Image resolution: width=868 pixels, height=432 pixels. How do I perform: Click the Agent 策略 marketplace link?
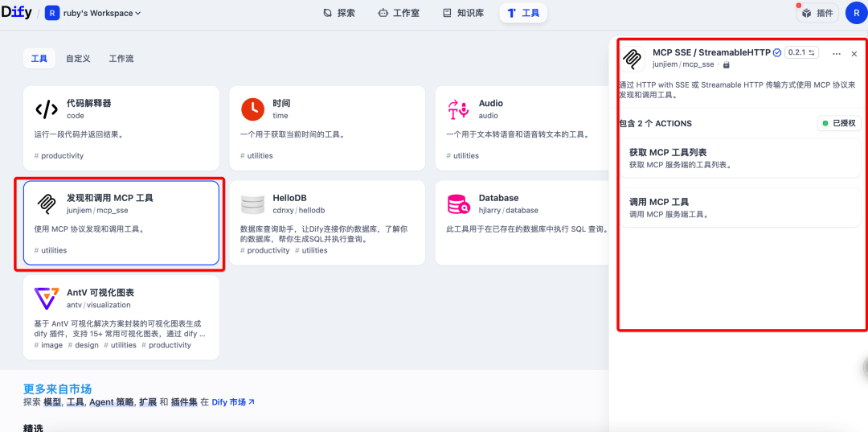coord(112,402)
